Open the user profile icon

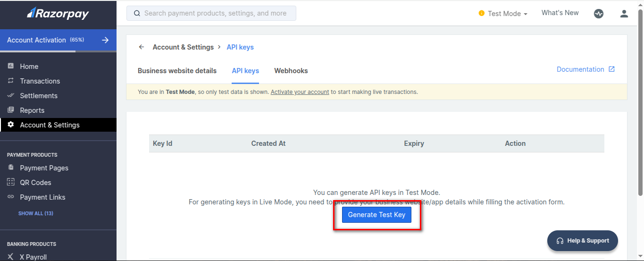pyautogui.click(x=624, y=14)
